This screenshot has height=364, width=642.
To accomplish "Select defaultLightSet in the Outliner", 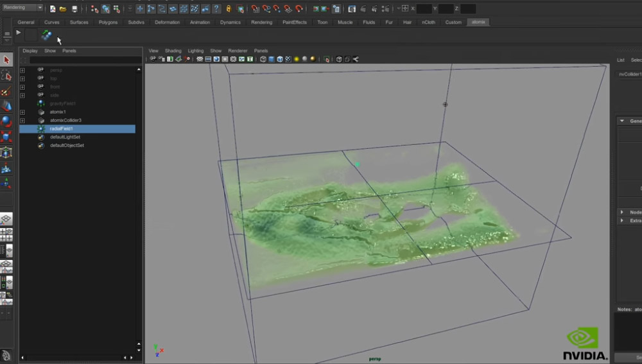I will [65, 137].
